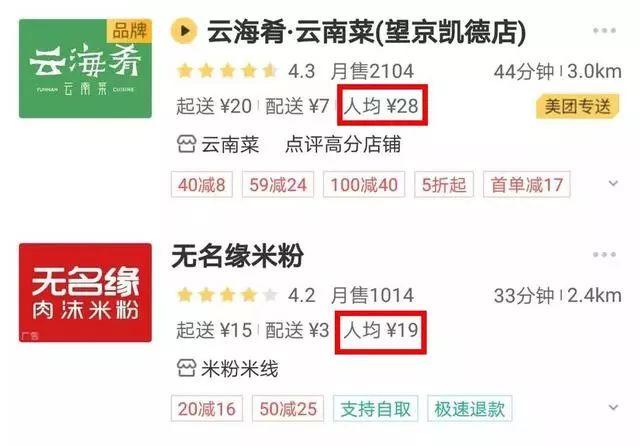
Task: Click the shop category icon beside 云南菜
Action: coord(186,144)
